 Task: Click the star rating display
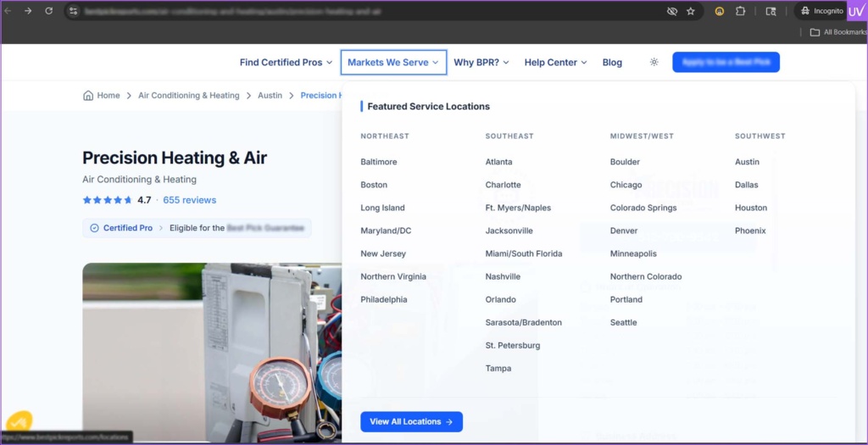[x=107, y=201]
